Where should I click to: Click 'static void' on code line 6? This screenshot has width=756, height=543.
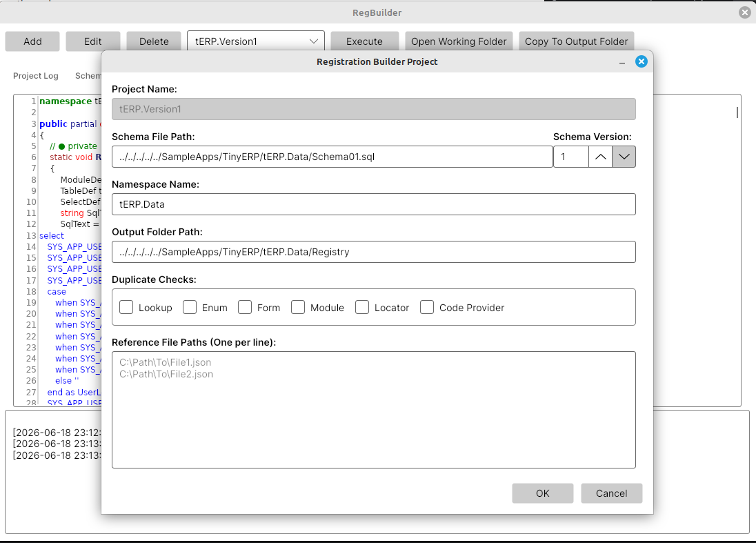pyautogui.click(x=71, y=157)
